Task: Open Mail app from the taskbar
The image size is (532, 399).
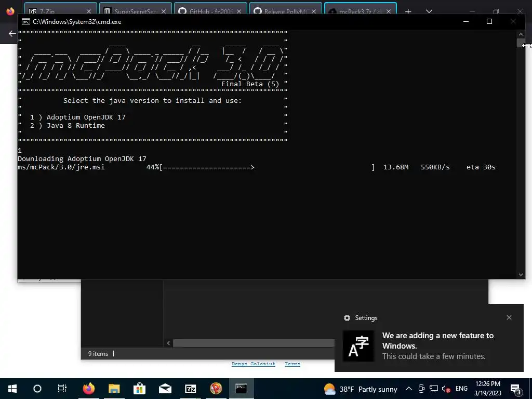Action: [x=165, y=389]
